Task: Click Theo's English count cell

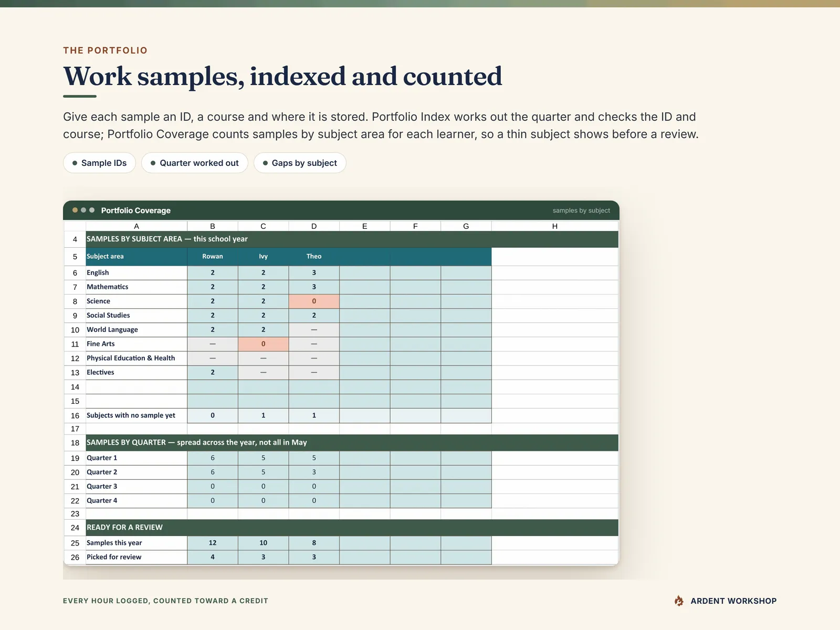Action: coord(314,273)
